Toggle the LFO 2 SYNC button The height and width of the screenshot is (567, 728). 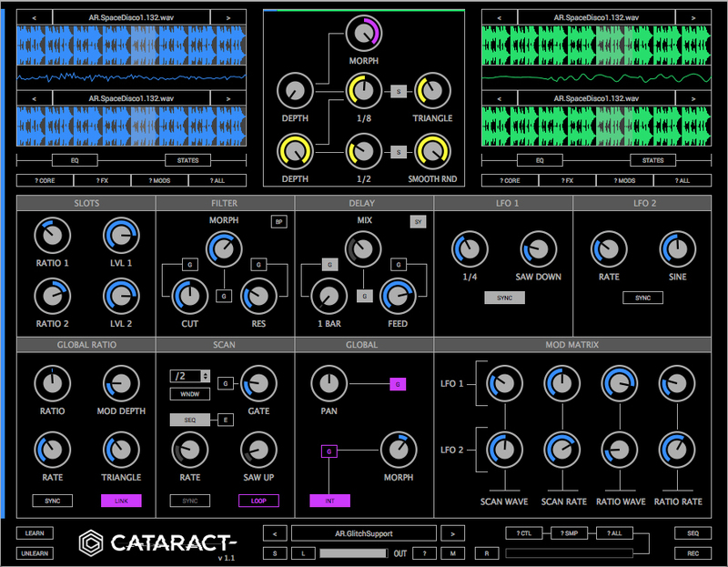click(643, 298)
